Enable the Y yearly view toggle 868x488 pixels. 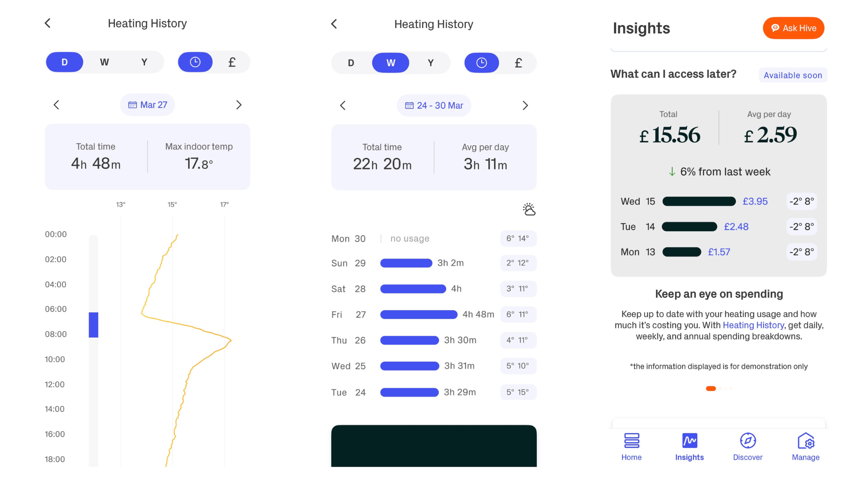144,62
